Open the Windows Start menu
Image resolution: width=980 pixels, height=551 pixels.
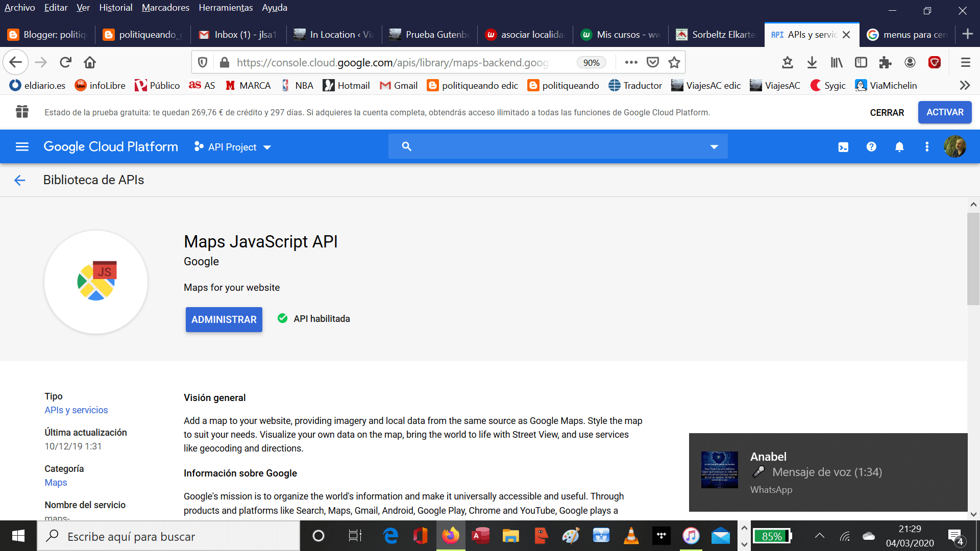click(x=18, y=536)
